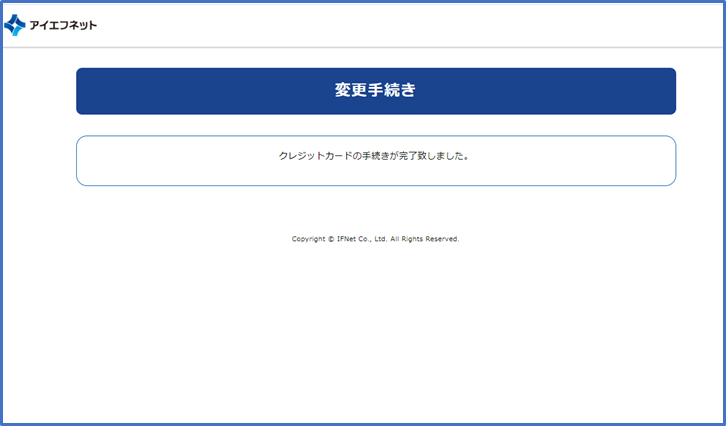Click the empty white header bar area
Image resolution: width=726 pixels, height=426 pixels.
(x=400, y=25)
